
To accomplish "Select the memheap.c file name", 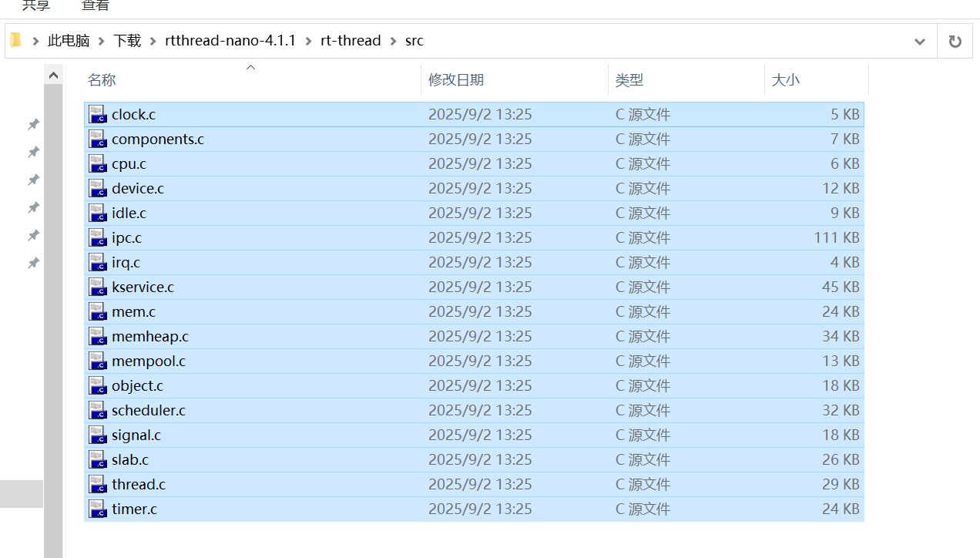I will [150, 336].
